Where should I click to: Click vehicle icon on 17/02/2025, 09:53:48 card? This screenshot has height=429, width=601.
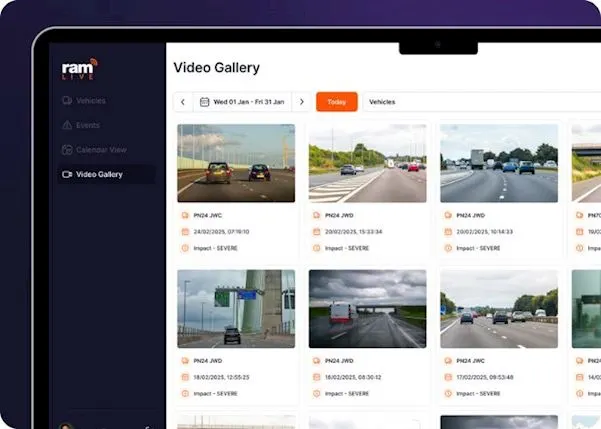(448, 361)
